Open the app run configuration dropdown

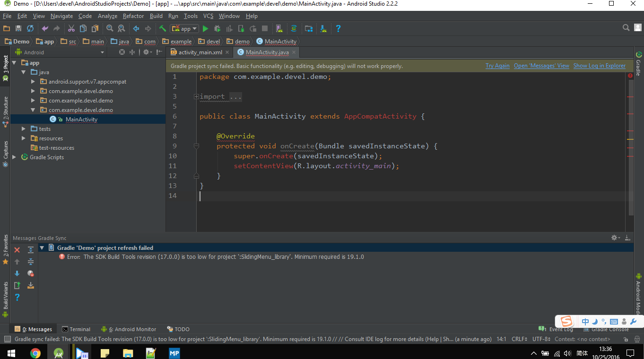pos(185,28)
